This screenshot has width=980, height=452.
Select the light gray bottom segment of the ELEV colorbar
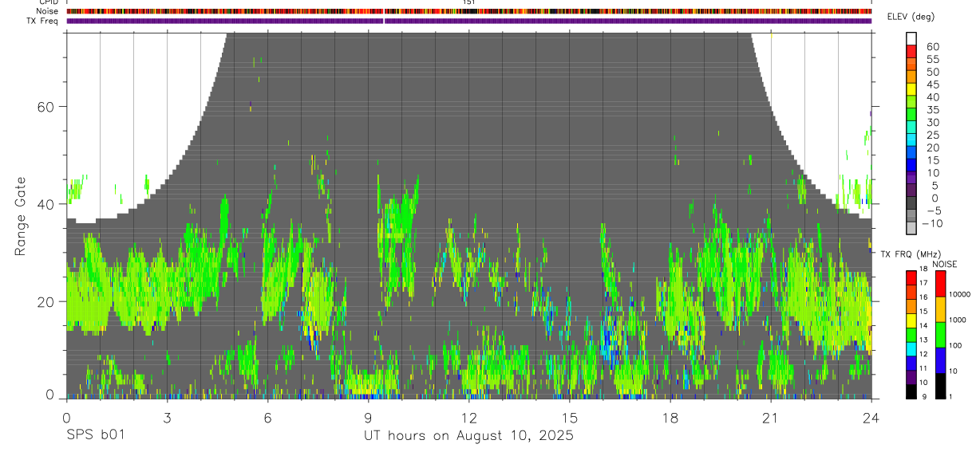pyautogui.click(x=911, y=229)
